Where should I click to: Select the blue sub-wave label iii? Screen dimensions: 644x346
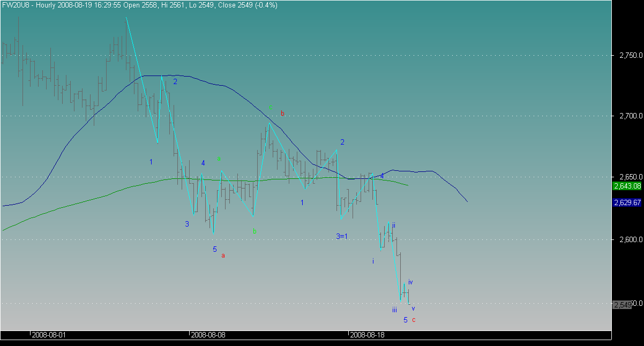click(394, 310)
